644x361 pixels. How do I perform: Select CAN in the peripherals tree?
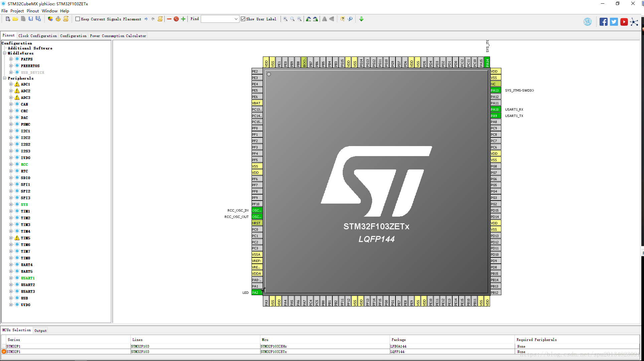24,104
